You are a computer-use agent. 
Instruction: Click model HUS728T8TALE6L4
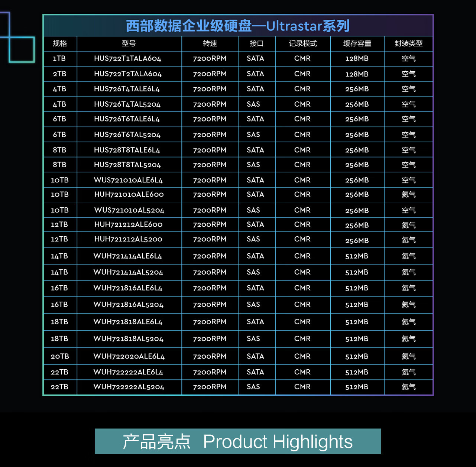point(127,150)
